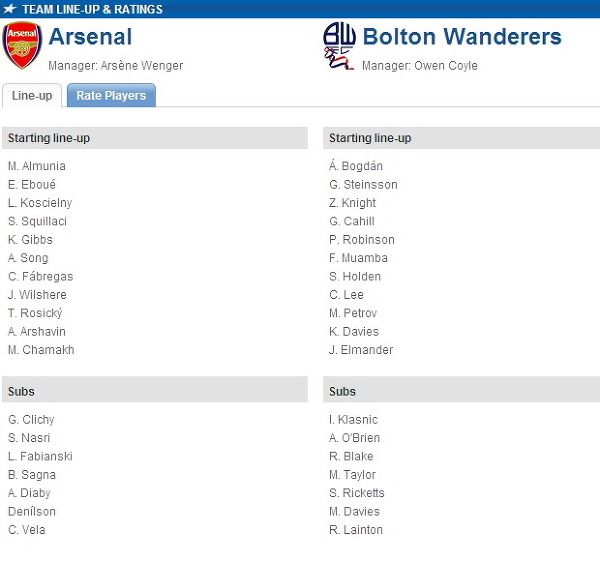Choose M. Chamakh from Arsenal line-up
This screenshot has width=600, height=561.
[x=41, y=350]
